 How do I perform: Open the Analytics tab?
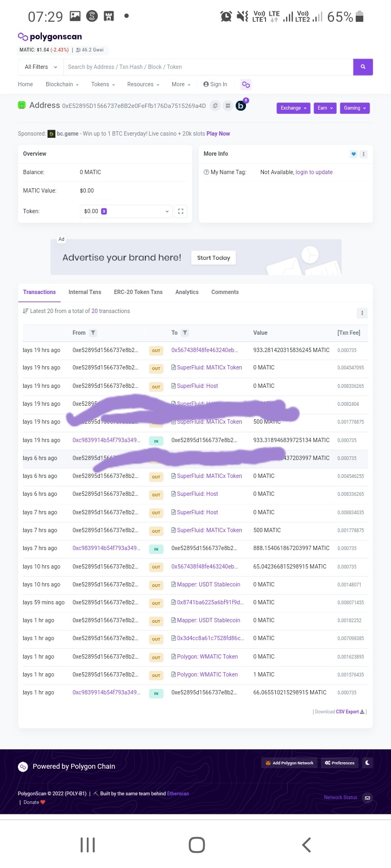click(x=187, y=292)
